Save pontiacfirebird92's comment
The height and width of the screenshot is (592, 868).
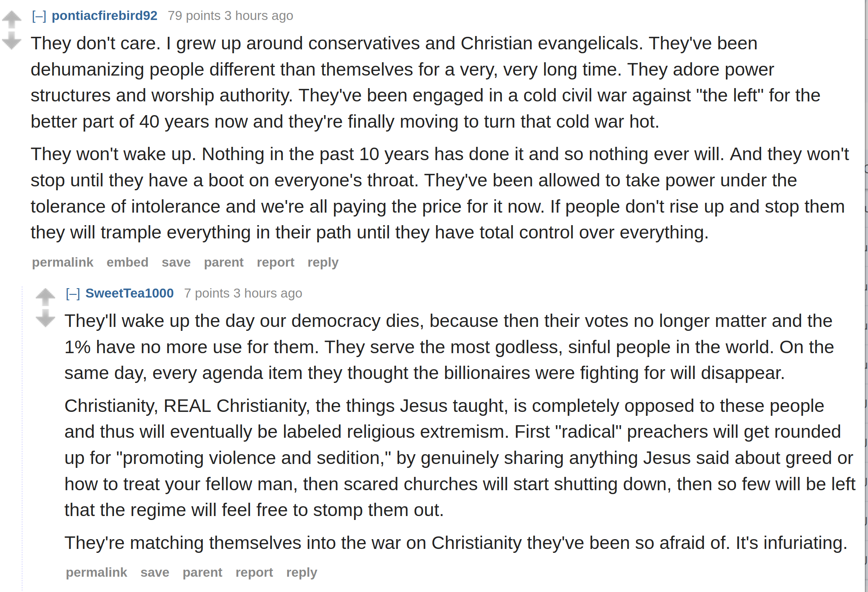176,262
